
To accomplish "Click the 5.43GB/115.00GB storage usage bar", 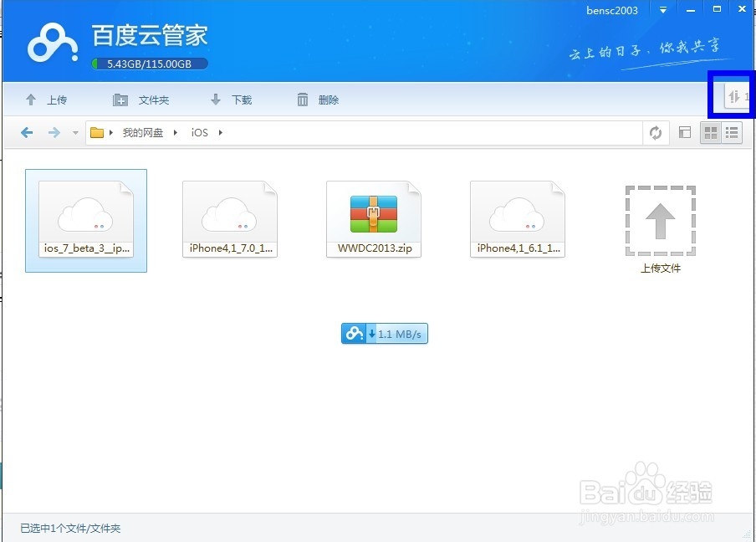I will [x=149, y=64].
